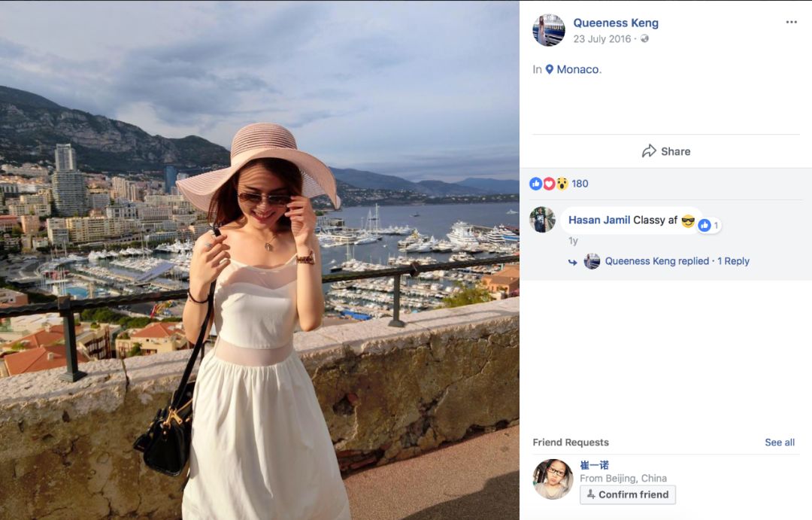
Task: Open the post options three-dots menu
Action: coord(791,23)
